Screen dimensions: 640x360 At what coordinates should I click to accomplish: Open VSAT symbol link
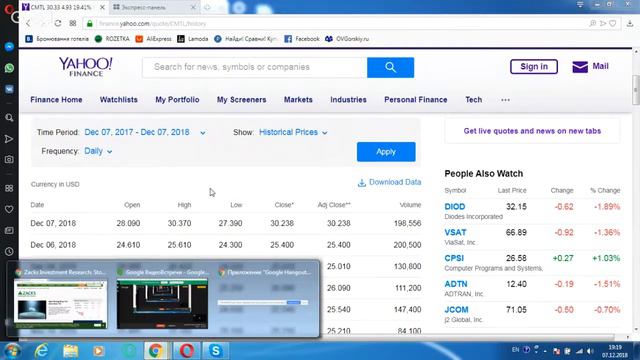tap(455, 232)
